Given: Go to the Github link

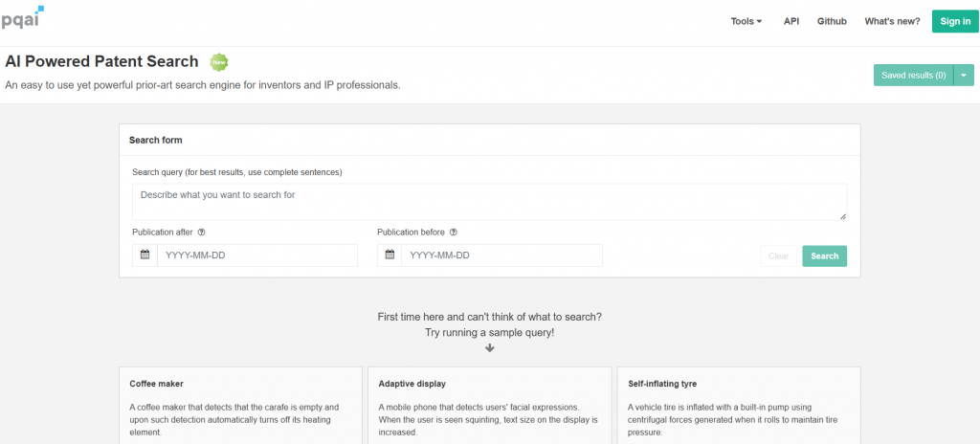Looking at the screenshot, I should pos(832,21).
